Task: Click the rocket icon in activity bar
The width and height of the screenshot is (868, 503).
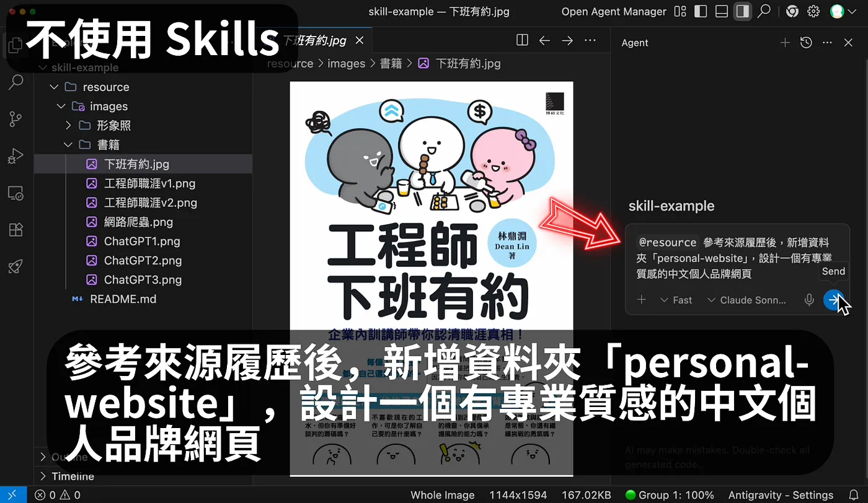Action: coord(16,266)
